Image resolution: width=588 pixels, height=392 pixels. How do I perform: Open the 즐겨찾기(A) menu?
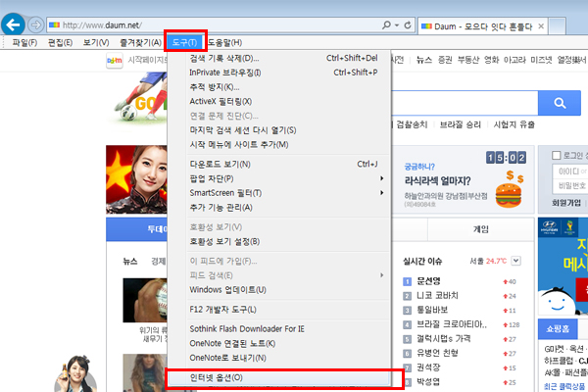[140, 43]
